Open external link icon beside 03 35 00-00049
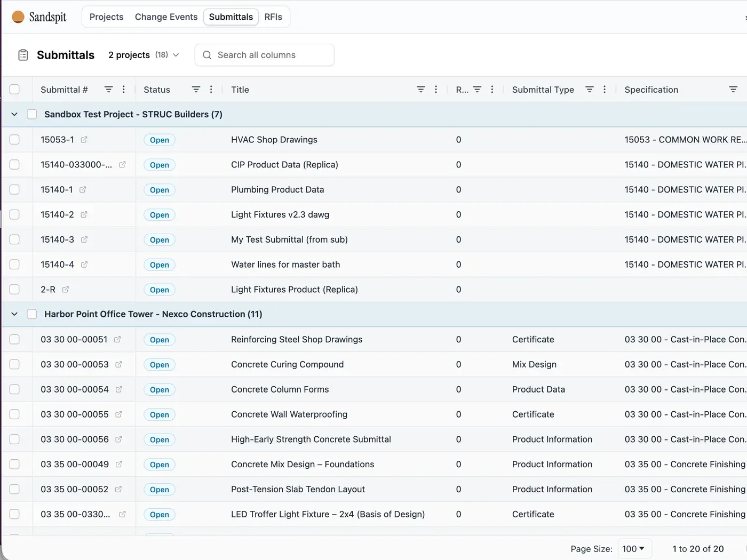 118,465
